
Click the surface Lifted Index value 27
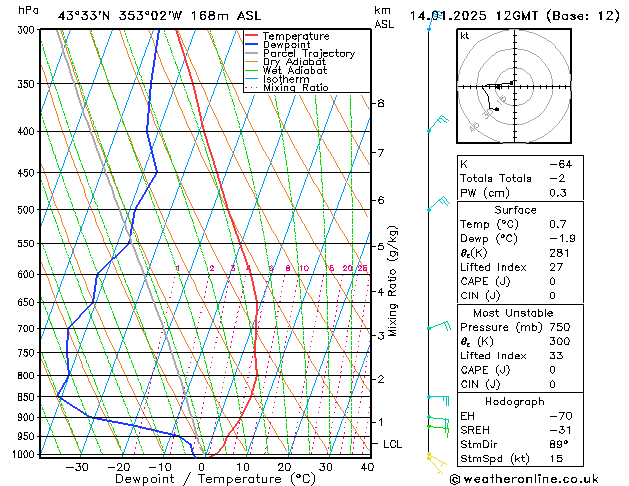tap(556, 267)
